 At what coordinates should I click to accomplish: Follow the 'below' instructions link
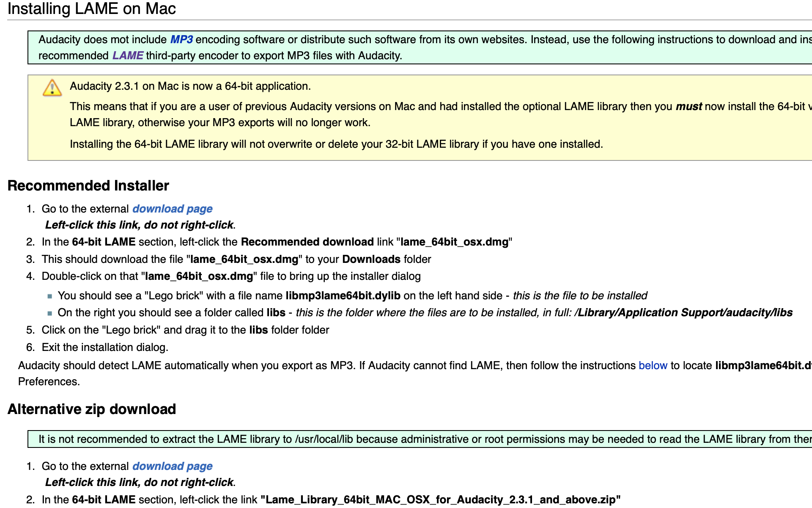[653, 365]
